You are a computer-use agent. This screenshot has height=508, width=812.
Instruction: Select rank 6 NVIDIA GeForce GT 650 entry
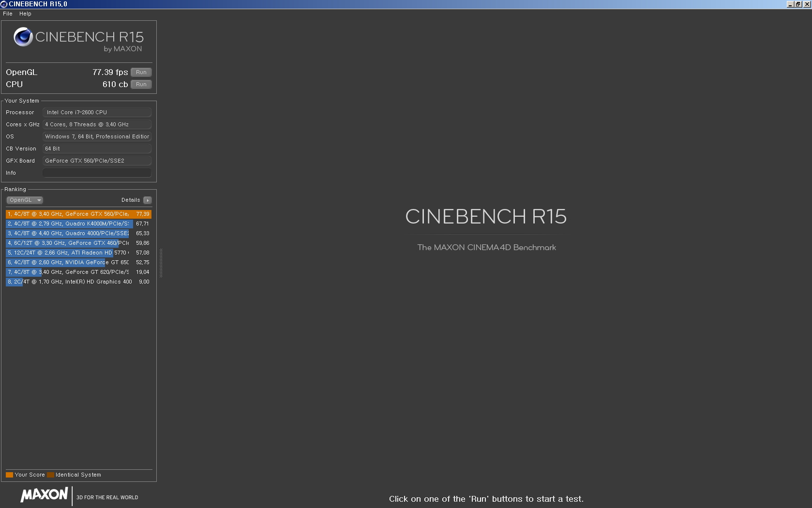click(78, 262)
